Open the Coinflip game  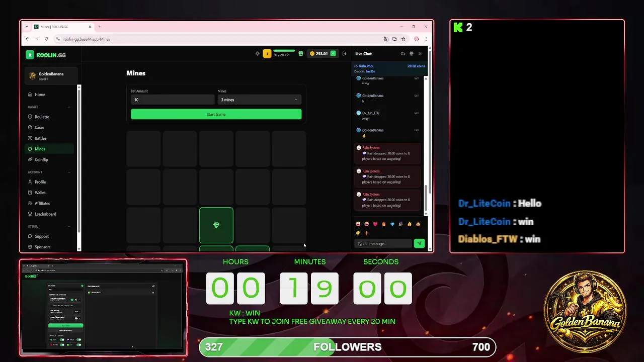pyautogui.click(x=49, y=160)
